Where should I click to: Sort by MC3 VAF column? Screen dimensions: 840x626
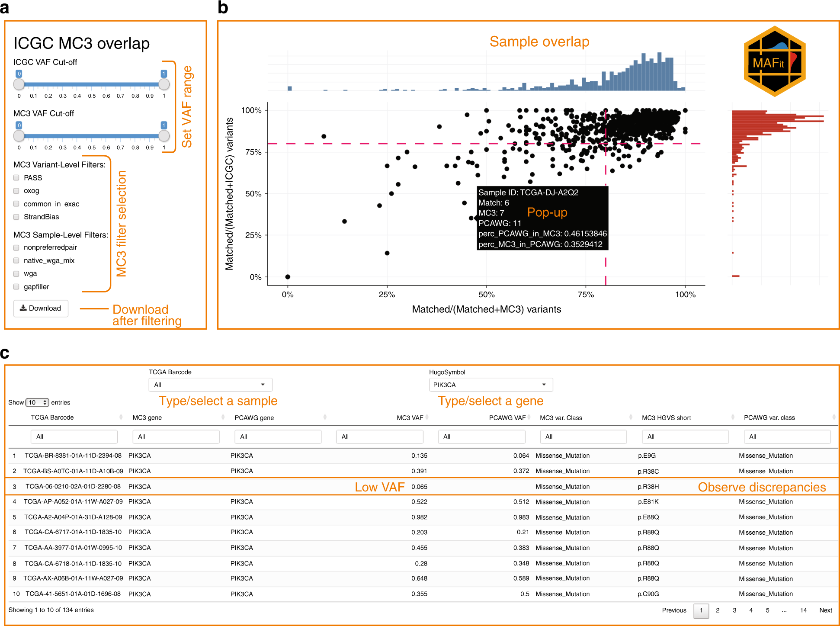(x=426, y=417)
